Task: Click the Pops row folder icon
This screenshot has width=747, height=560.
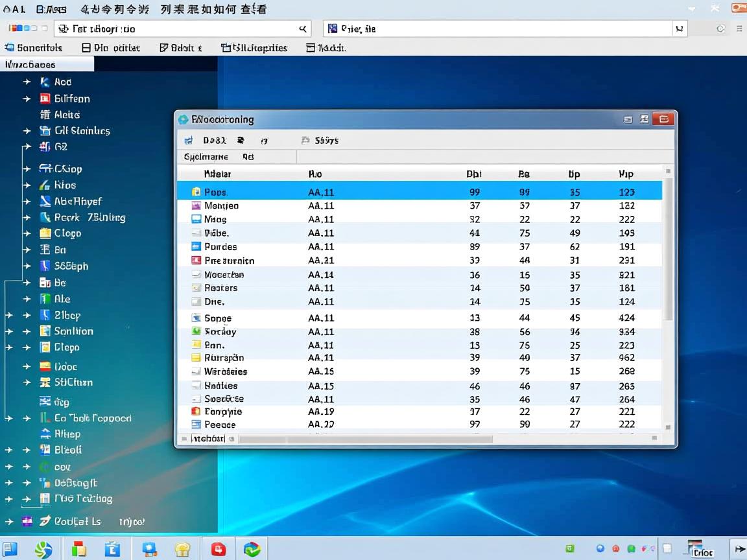Action: pyautogui.click(x=196, y=192)
